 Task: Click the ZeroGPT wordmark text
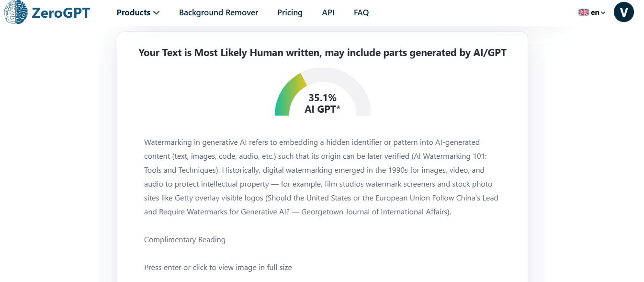point(60,13)
